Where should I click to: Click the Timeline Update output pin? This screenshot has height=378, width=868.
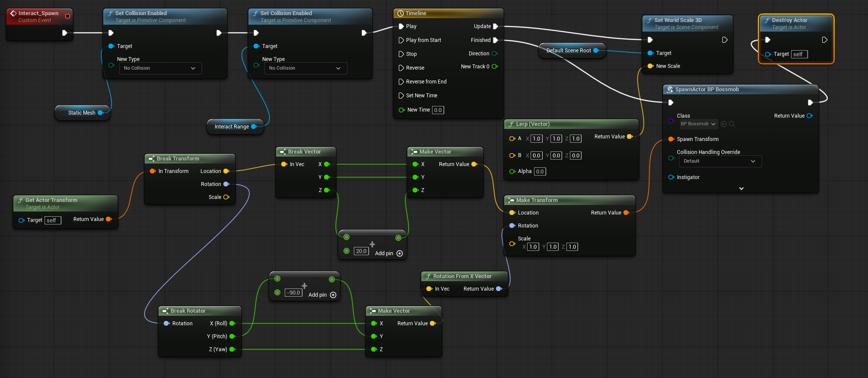coord(496,26)
